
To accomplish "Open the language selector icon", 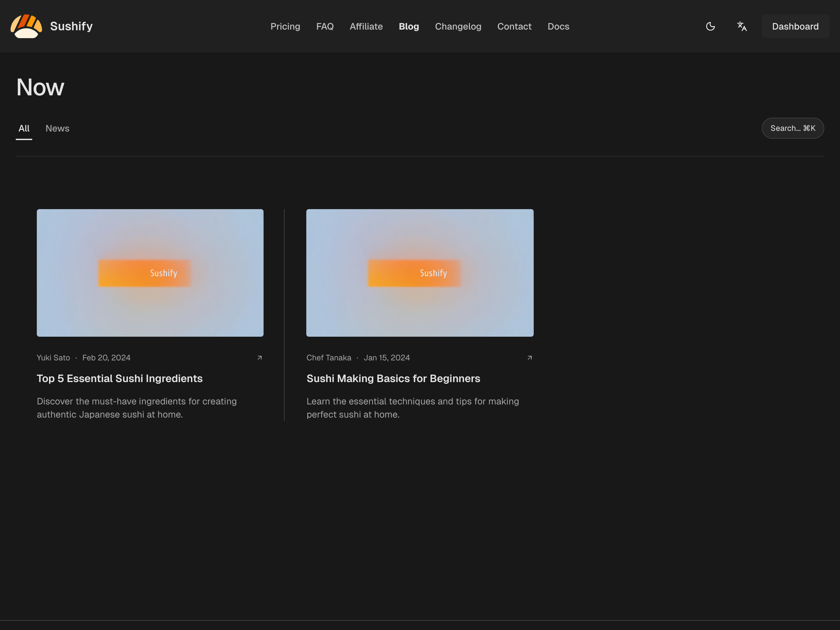I will 741,26.
